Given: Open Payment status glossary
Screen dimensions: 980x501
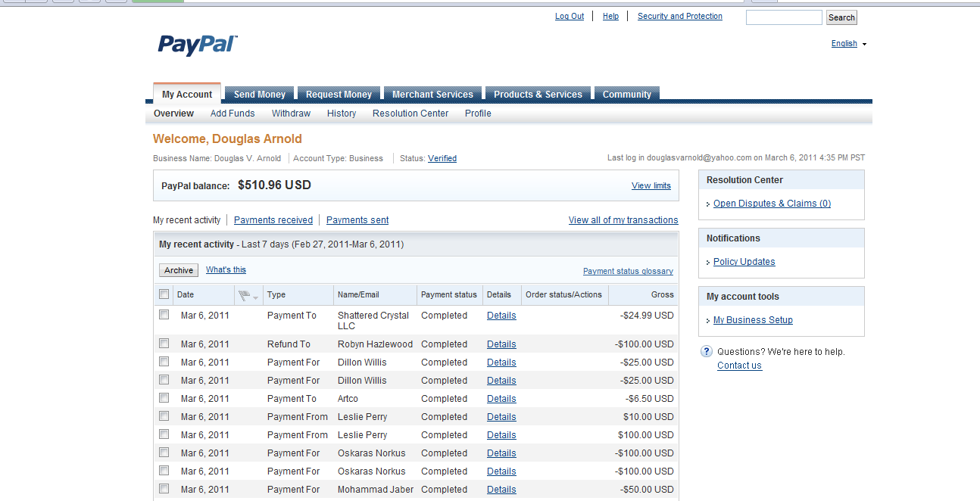Looking at the screenshot, I should tap(628, 271).
